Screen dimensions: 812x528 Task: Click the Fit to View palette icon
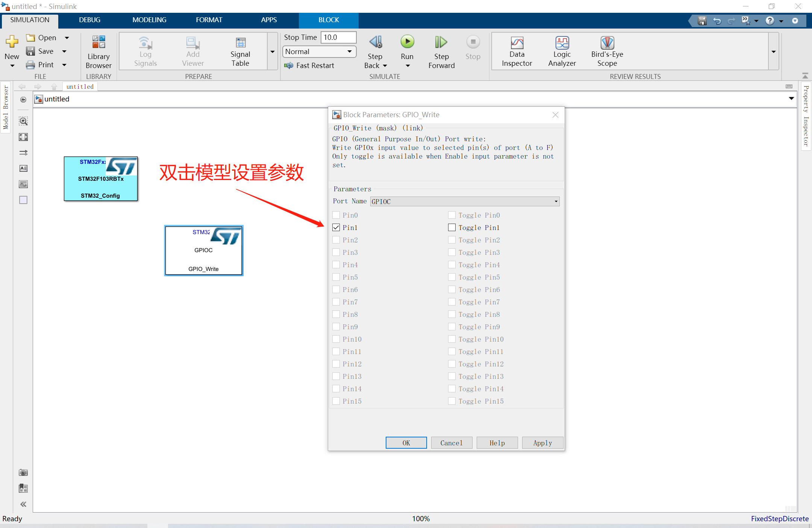coord(23,137)
